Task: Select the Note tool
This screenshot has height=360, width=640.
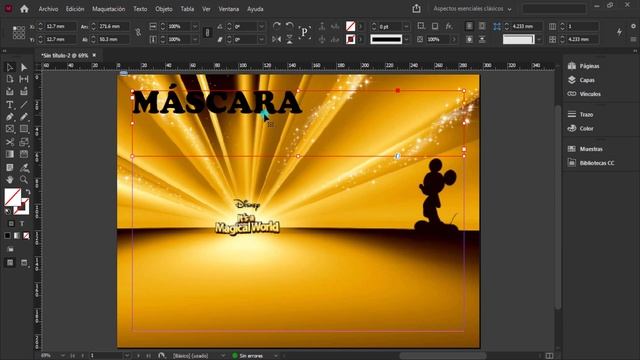Action: [10, 167]
